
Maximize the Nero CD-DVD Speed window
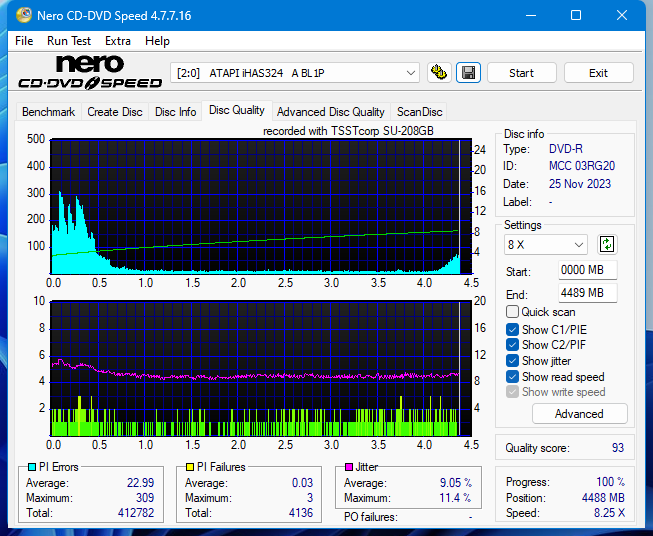click(576, 15)
